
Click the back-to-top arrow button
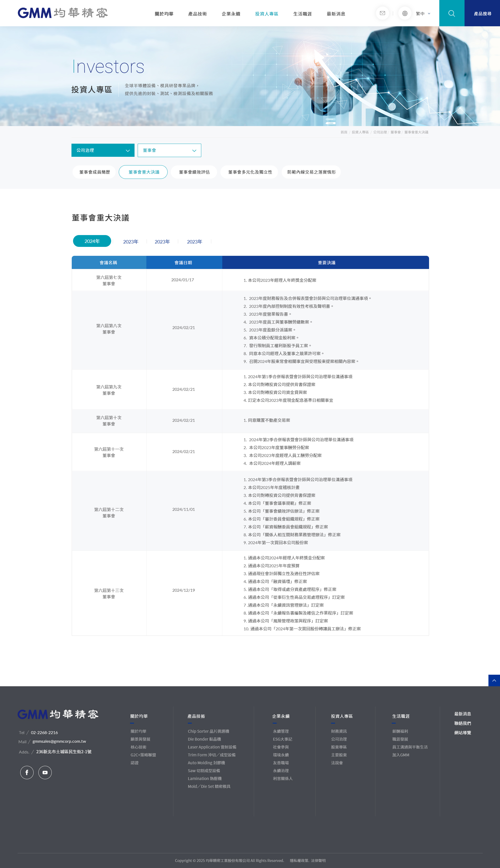tap(494, 680)
